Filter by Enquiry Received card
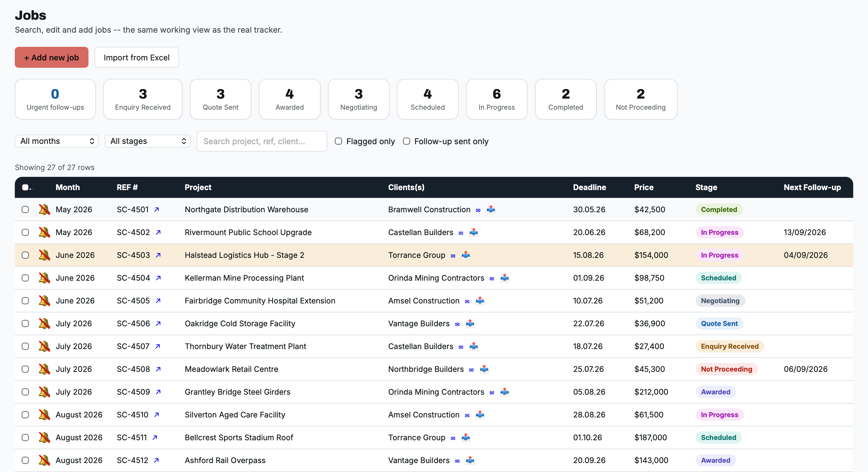This screenshot has width=868, height=472. pos(143,99)
